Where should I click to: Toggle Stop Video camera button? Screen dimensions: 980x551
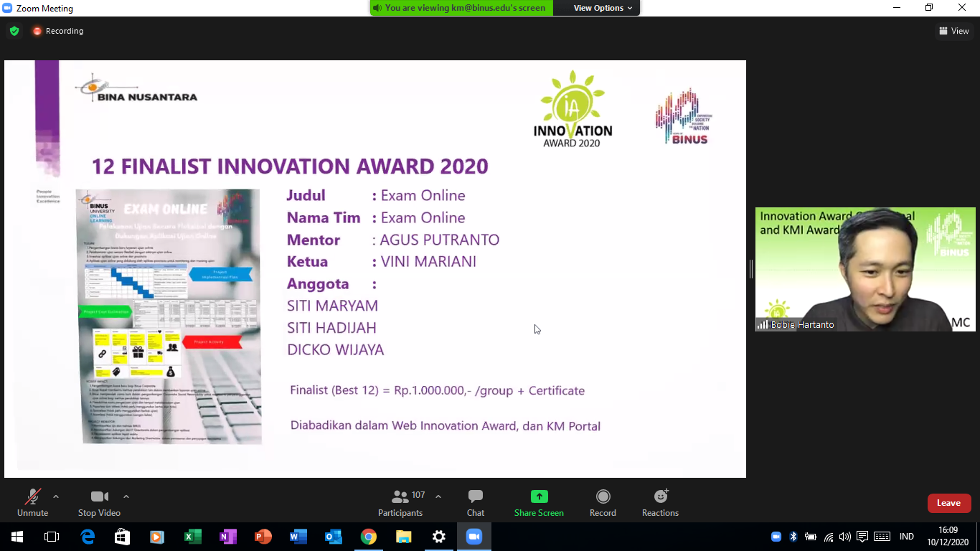pos(99,497)
